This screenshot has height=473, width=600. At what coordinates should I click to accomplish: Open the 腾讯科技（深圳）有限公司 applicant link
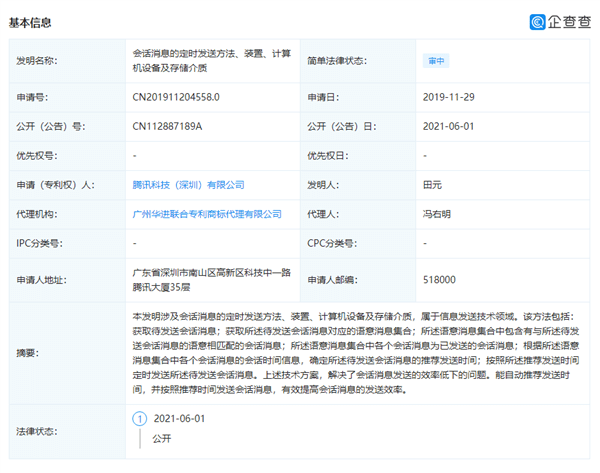(189, 185)
